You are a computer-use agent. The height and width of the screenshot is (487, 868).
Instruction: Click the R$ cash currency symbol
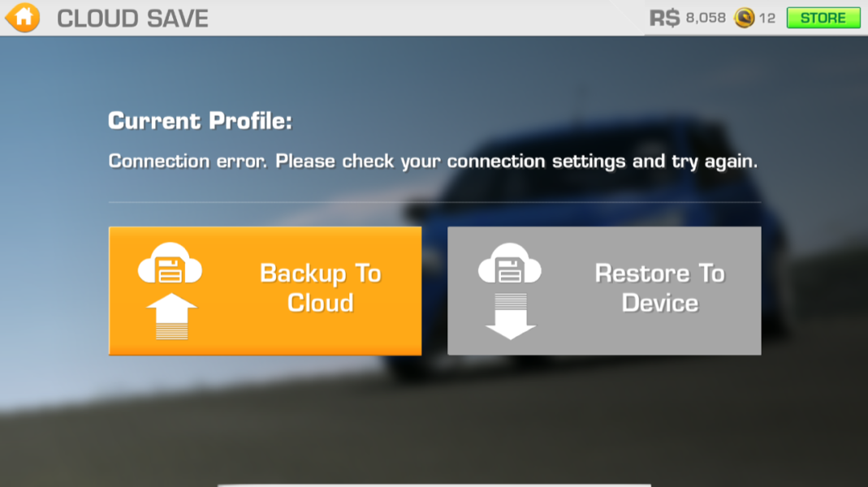pyautogui.click(x=664, y=18)
